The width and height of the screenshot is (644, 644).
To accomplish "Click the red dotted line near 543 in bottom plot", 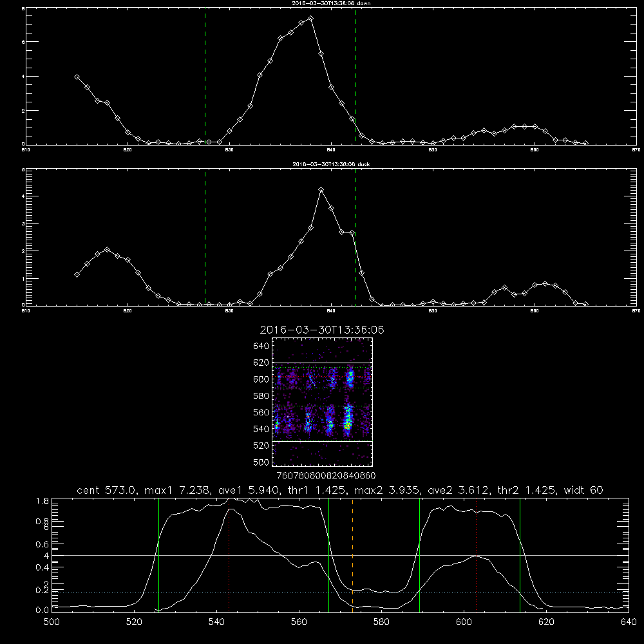I will (x=229, y=555).
